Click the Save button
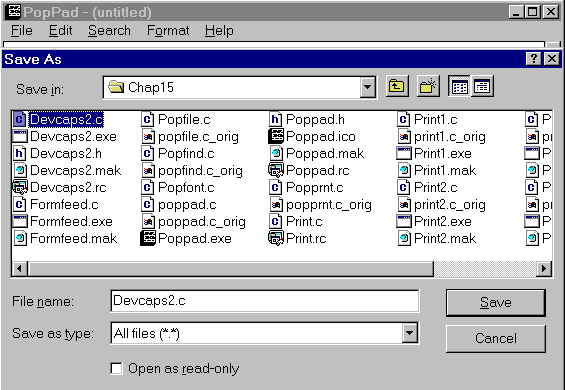Image resolution: width=565 pixels, height=390 pixels. tap(495, 302)
